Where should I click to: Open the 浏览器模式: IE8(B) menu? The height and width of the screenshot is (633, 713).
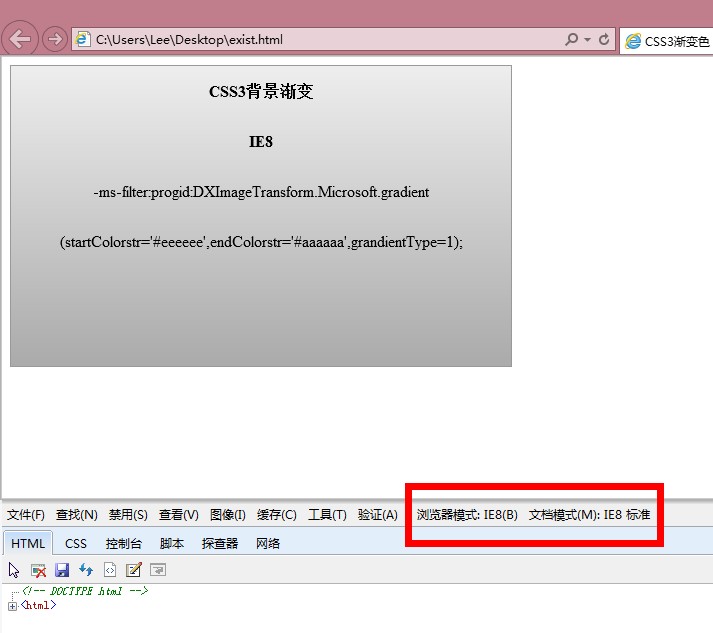467,515
